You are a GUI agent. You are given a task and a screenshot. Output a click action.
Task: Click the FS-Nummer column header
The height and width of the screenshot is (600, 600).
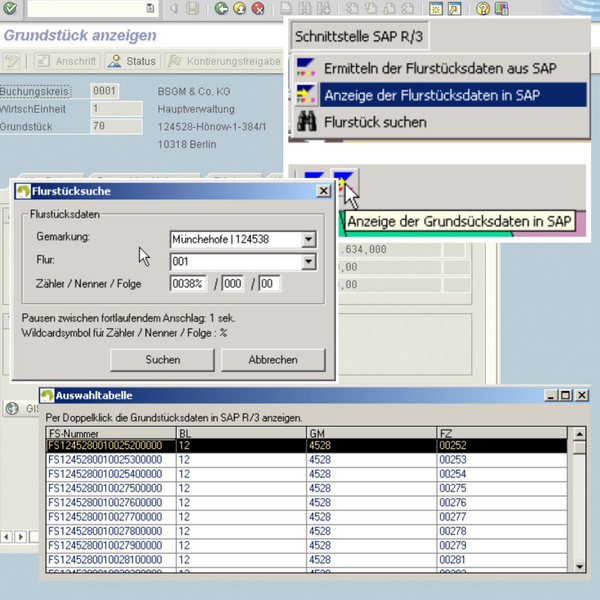pyautogui.click(x=111, y=433)
